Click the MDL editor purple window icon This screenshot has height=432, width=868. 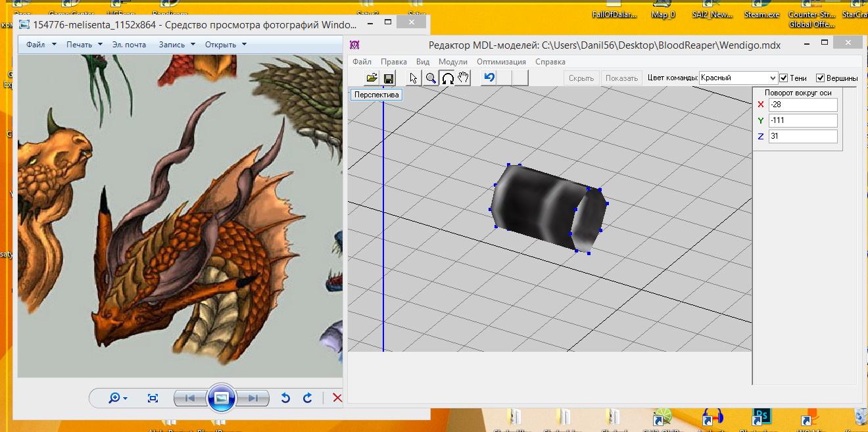(x=354, y=45)
